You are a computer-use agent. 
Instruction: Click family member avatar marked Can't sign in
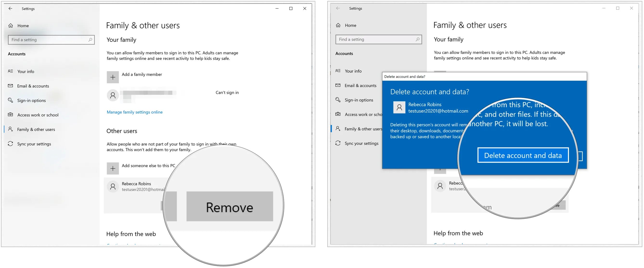(x=113, y=95)
